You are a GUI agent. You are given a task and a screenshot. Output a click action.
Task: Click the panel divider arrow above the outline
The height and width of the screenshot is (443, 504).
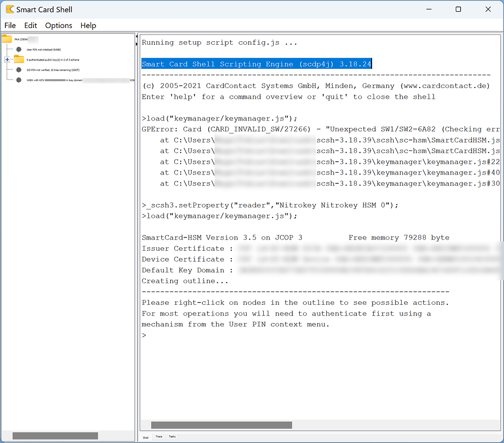(136, 36)
